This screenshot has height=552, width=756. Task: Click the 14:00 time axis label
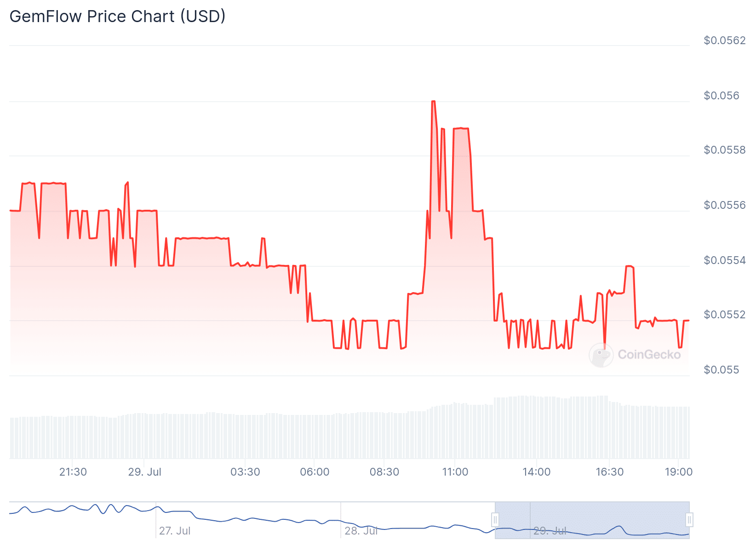click(537, 472)
